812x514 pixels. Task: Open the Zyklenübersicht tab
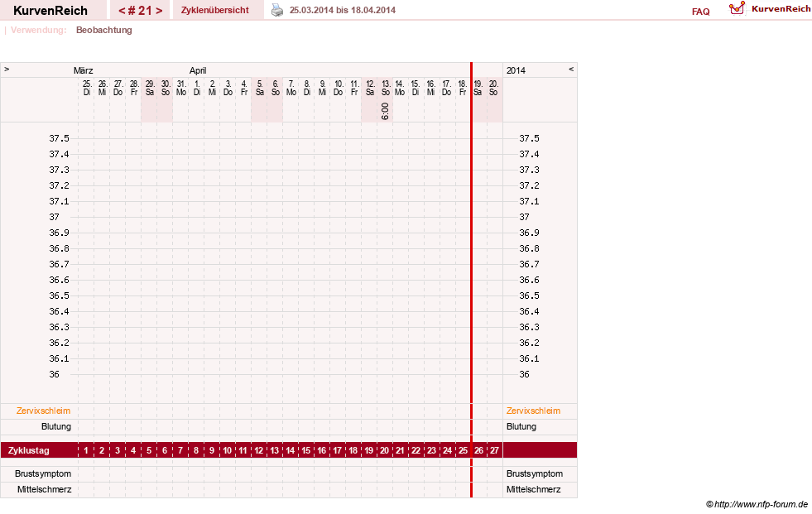click(x=215, y=10)
